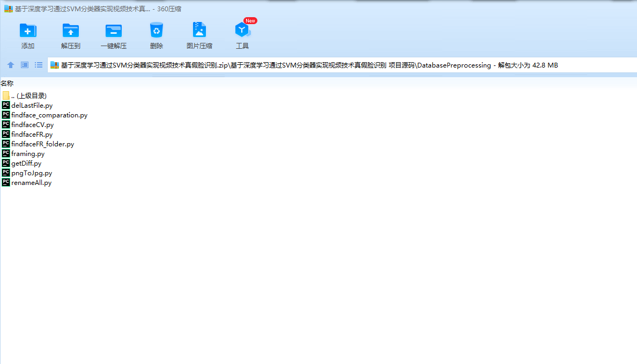Viewport: 637px width, 364px height.
Task: Switch to list view mode button
Action: (x=39, y=65)
